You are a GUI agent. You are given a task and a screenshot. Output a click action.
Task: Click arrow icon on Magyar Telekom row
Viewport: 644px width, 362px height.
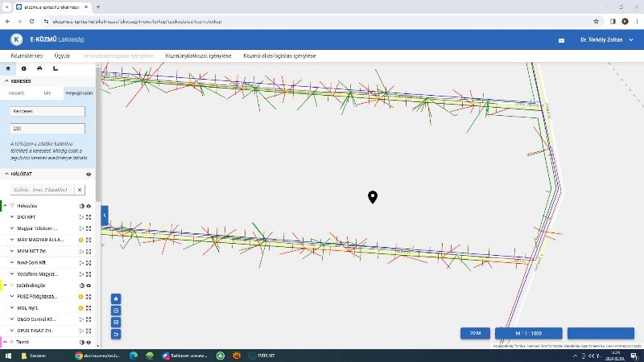(81, 228)
